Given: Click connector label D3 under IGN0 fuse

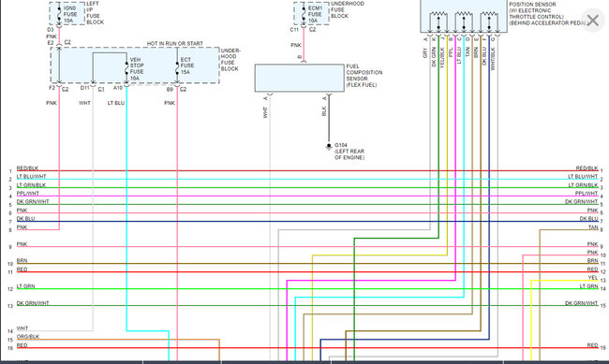Looking at the screenshot, I should (x=51, y=30).
